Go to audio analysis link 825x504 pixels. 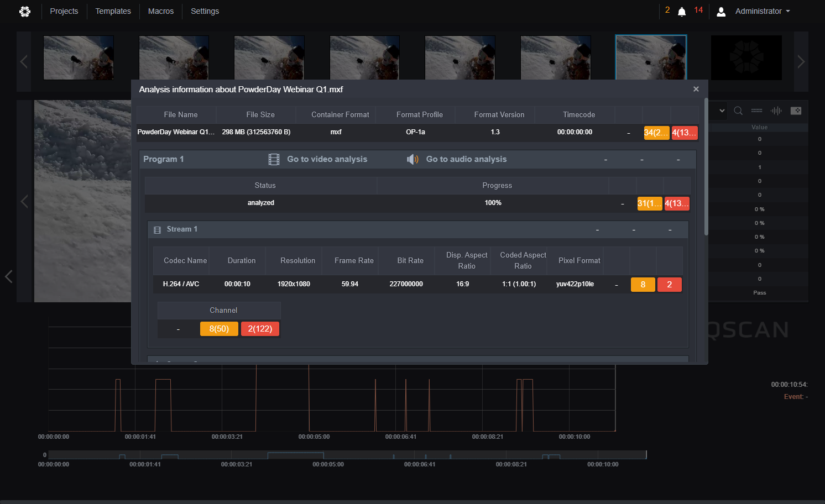click(x=466, y=159)
